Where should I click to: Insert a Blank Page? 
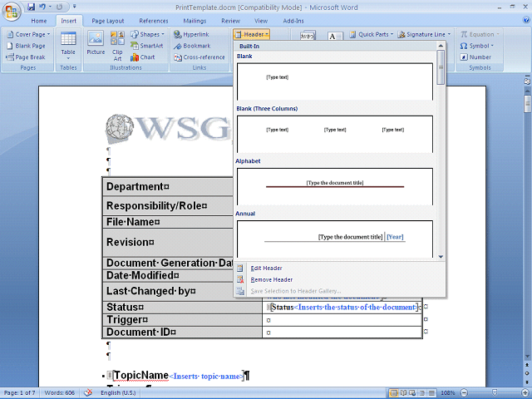pos(26,46)
